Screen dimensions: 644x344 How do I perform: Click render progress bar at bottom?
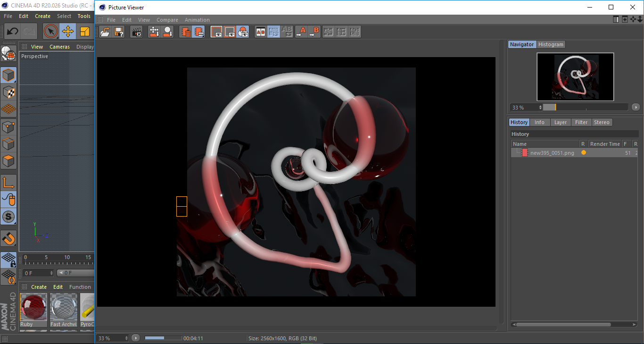(163, 338)
